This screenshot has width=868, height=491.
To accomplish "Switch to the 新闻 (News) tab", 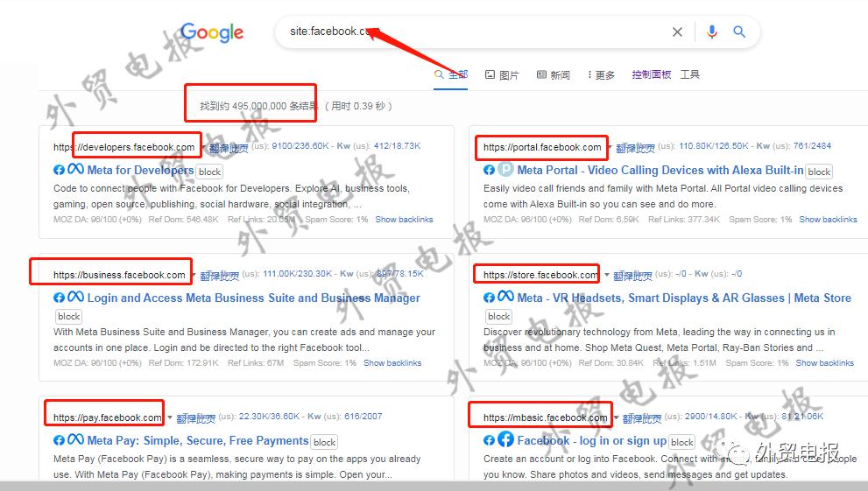I will pyautogui.click(x=553, y=74).
